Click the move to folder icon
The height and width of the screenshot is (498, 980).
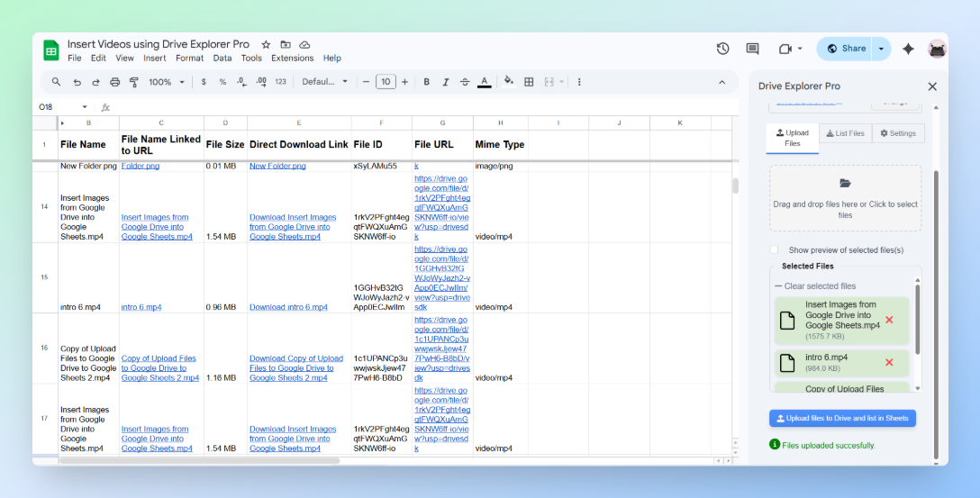point(286,44)
